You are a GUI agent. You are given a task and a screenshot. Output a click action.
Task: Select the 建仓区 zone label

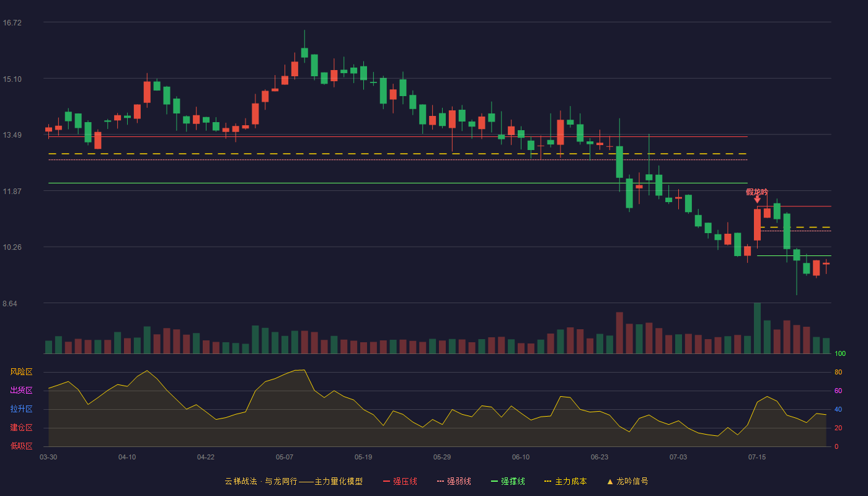pyautogui.click(x=21, y=428)
